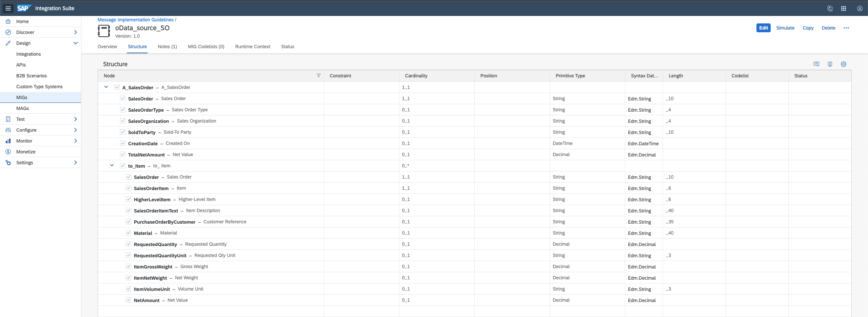Click the Monitor bar chart icon
Viewport: 868px width, 317px height.
point(8,141)
